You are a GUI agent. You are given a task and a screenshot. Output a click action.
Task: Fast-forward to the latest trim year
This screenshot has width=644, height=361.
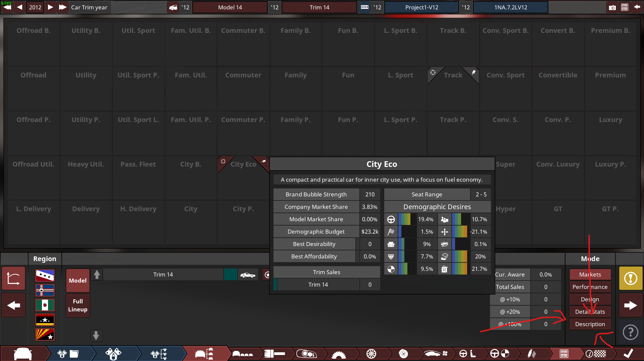(63, 7)
